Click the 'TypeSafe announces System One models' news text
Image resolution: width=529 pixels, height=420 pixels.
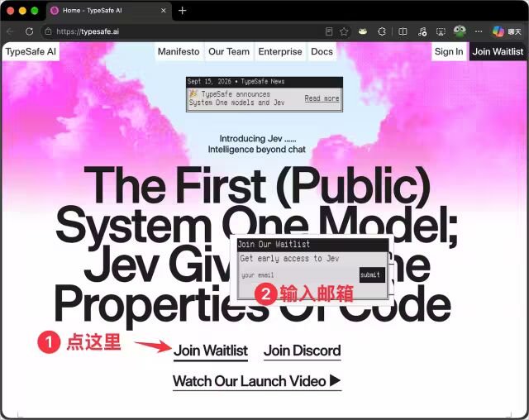237,98
